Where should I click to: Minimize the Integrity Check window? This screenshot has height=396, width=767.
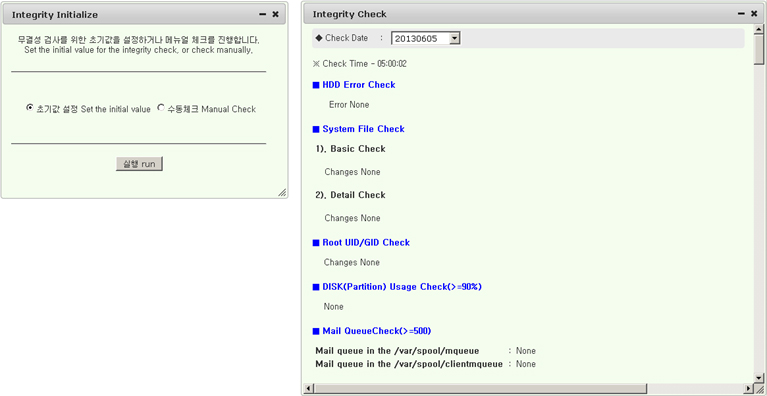(742, 14)
